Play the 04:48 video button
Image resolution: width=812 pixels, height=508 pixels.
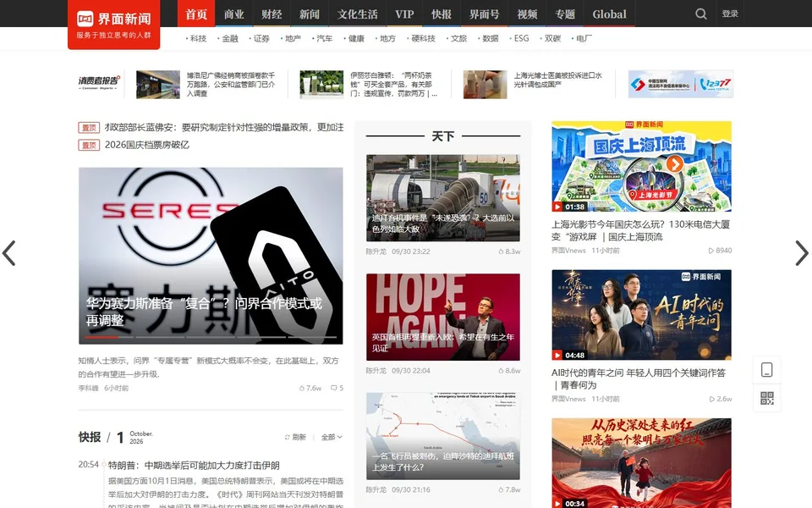pyautogui.click(x=557, y=355)
